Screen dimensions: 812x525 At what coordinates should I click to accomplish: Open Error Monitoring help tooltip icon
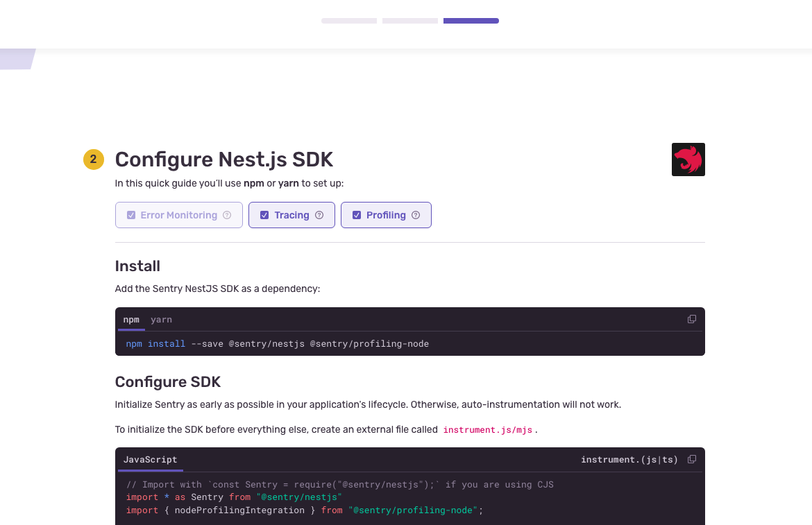click(x=227, y=215)
